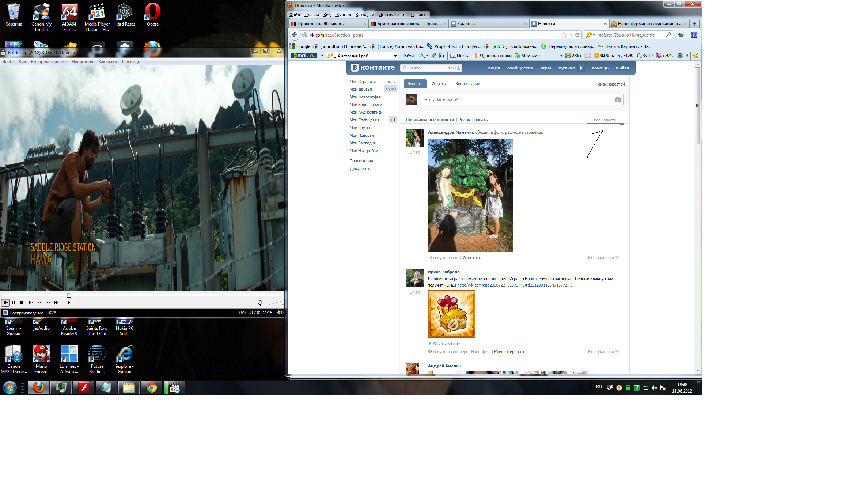Screen dimensions: 868x488
Task: Click the find-in-page toolbar icon
Action: (x=442, y=56)
